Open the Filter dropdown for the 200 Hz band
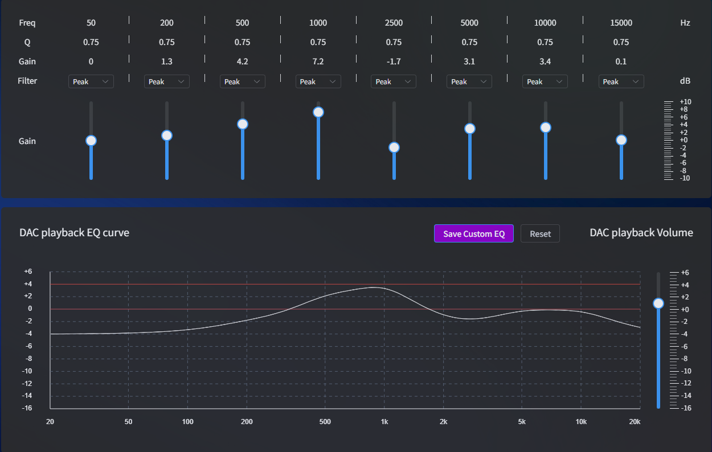The image size is (712, 452). [x=167, y=82]
